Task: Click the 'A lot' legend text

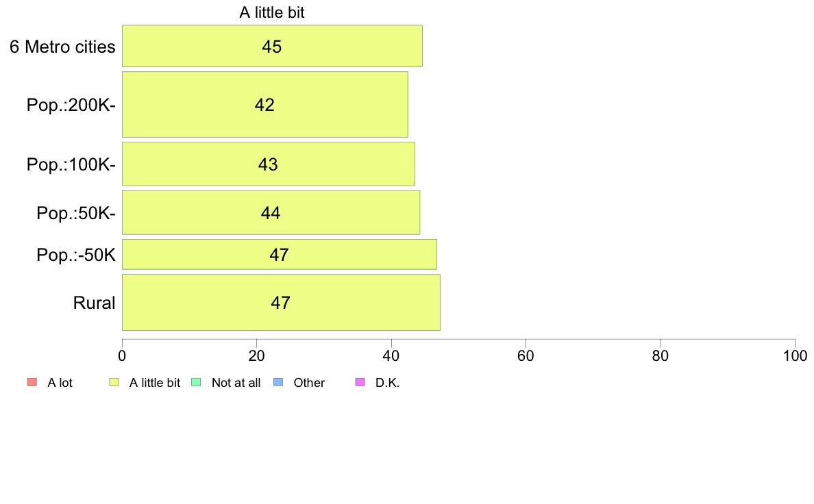Action: [x=60, y=383]
